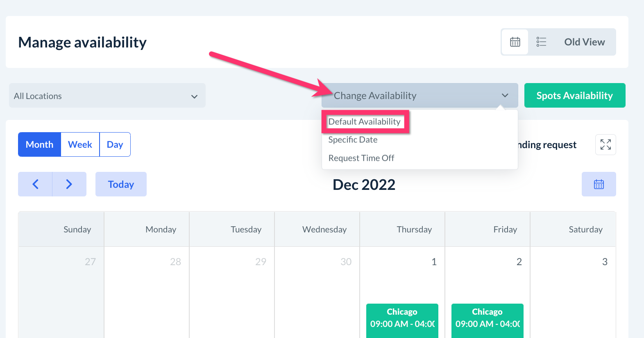Open the date picker calendar icon
644x338 pixels.
click(599, 184)
